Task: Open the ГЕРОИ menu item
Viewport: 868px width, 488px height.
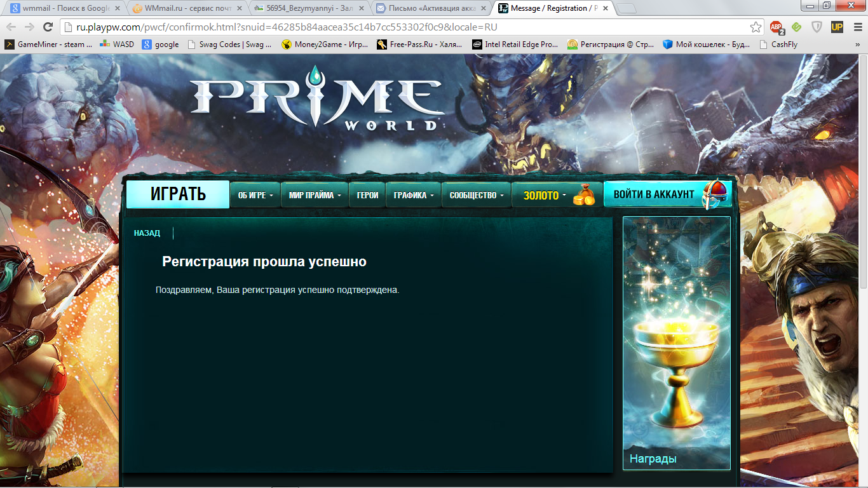Action: (x=367, y=195)
